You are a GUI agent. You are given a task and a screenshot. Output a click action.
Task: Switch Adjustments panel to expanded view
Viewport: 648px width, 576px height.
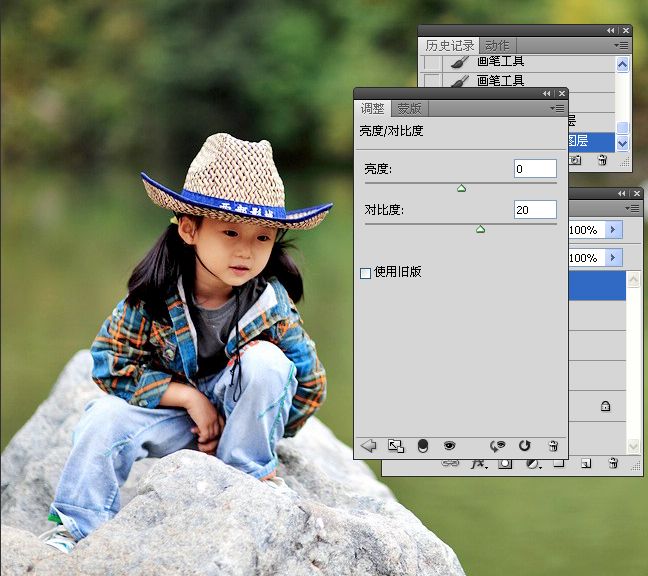pyautogui.click(x=396, y=446)
